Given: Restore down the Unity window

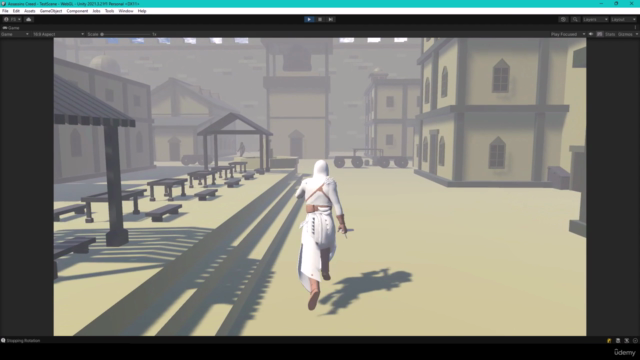Looking at the screenshot, I should pyautogui.click(x=616, y=3).
